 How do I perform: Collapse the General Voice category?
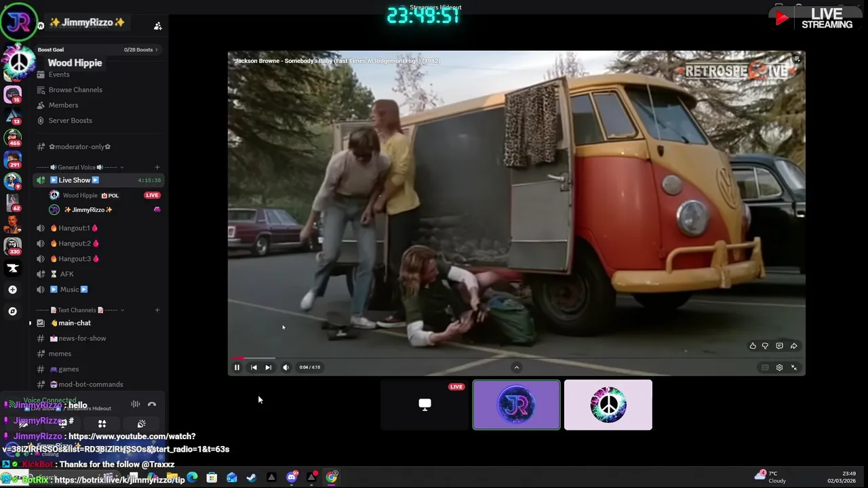[x=77, y=167]
